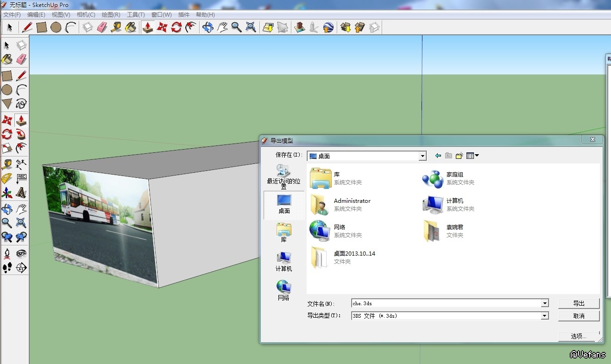Select 计算机 in the left places bar
The height and width of the screenshot is (364, 611).
coord(283,262)
